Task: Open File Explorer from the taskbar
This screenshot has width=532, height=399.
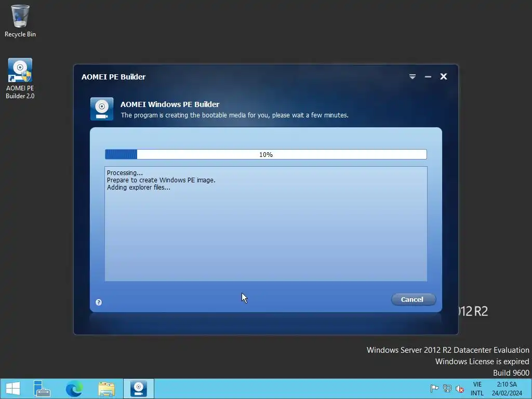Action: (x=107, y=389)
